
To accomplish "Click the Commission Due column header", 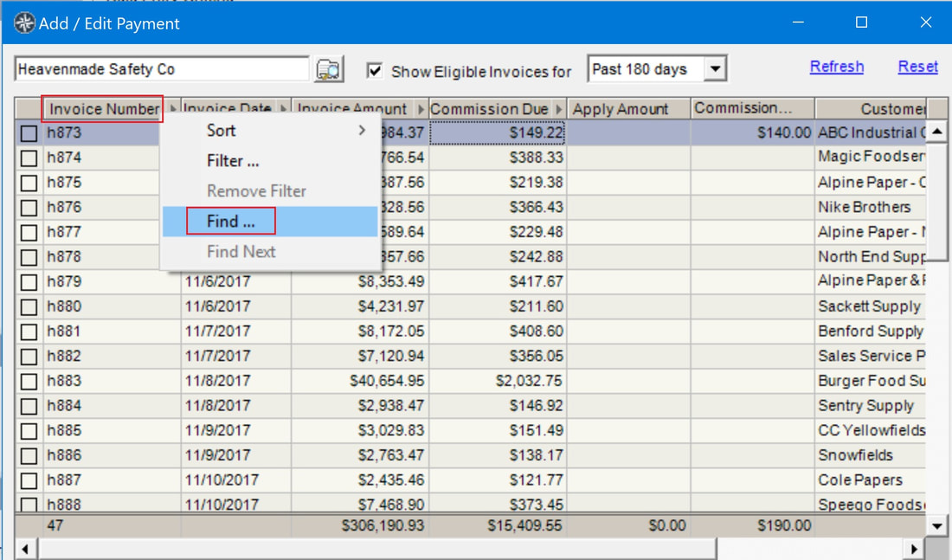I will pos(489,109).
